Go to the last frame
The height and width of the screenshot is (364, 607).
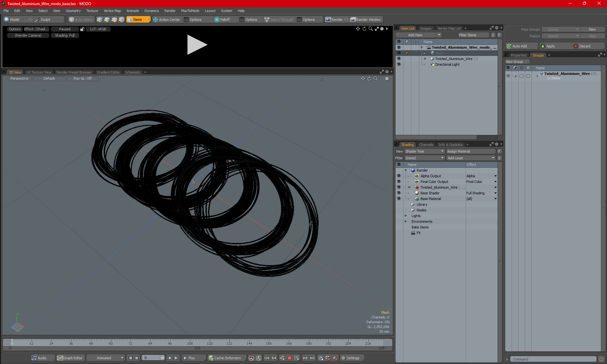pyautogui.click(x=177, y=358)
